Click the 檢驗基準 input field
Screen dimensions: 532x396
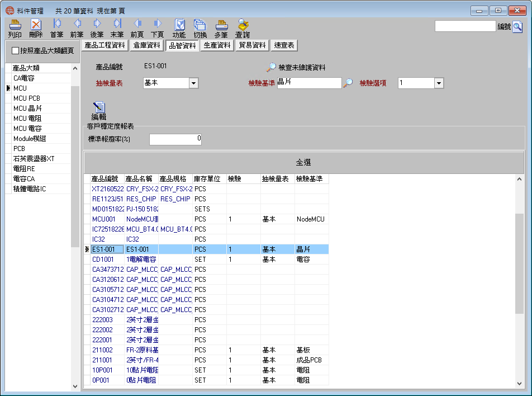click(x=309, y=83)
